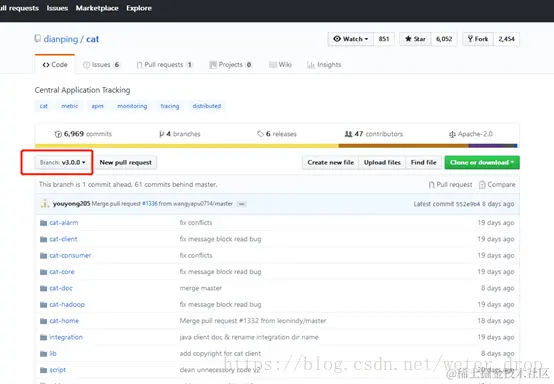Click the folder icon beside cat-alarm
Image resolution: width=554 pixels, height=384 pixels.
pyautogui.click(x=43, y=223)
